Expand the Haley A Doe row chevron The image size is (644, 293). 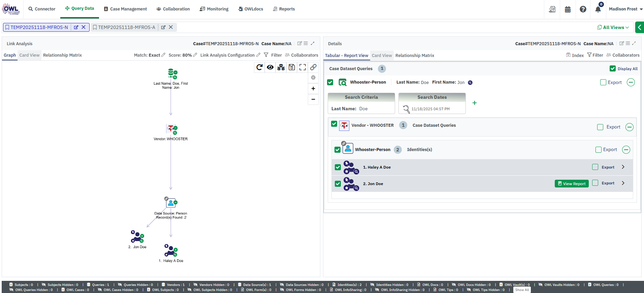(623, 167)
